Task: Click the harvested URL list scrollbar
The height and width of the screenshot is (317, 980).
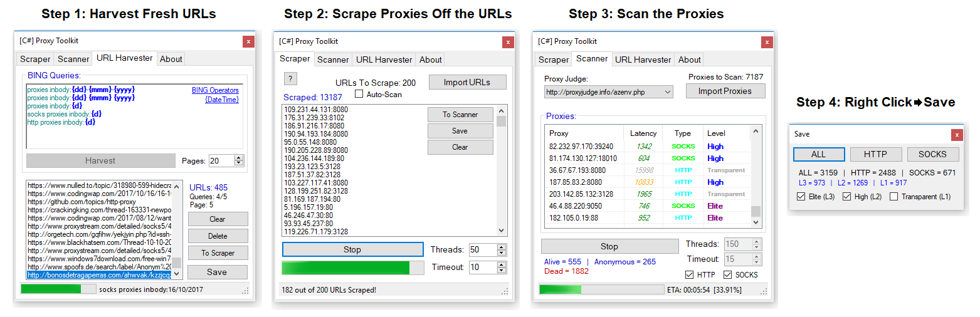Action: click(177, 230)
